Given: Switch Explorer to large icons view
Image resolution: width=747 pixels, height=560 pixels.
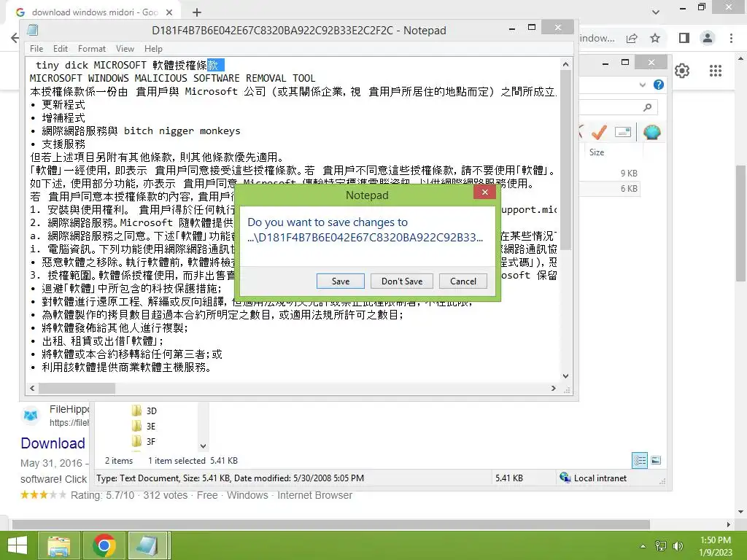Looking at the screenshot, I should 656,460.
